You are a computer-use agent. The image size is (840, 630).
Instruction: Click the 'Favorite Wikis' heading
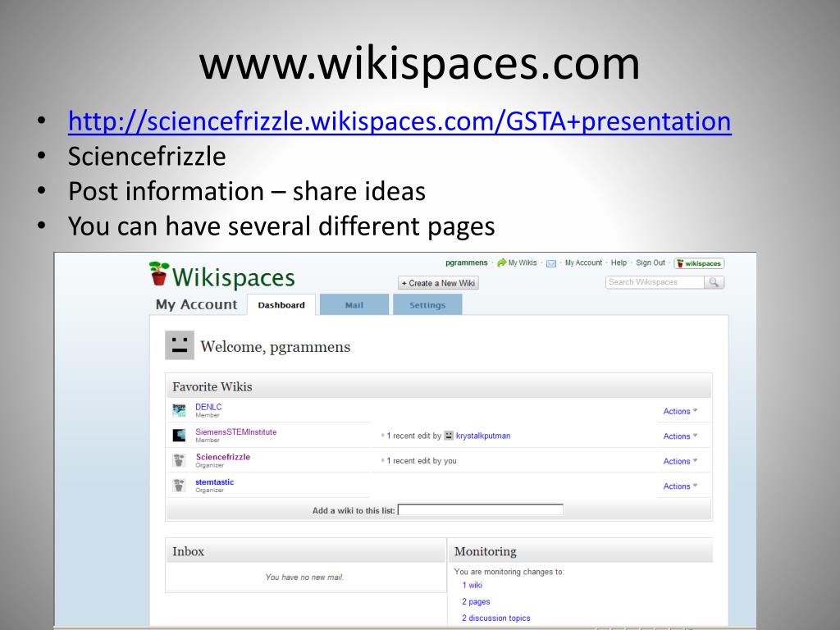[212, 387]
